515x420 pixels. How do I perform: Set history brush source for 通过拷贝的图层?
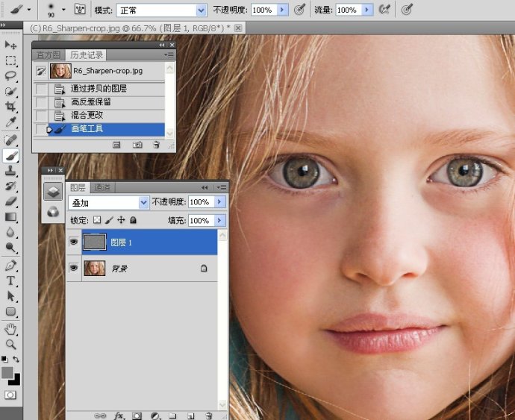(41, 89)
